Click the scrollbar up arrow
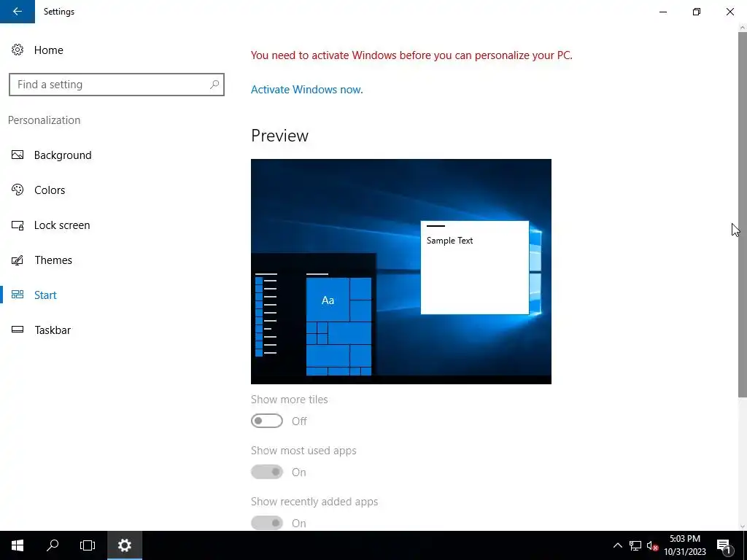The image size is (747, 560). pos(742,28)
